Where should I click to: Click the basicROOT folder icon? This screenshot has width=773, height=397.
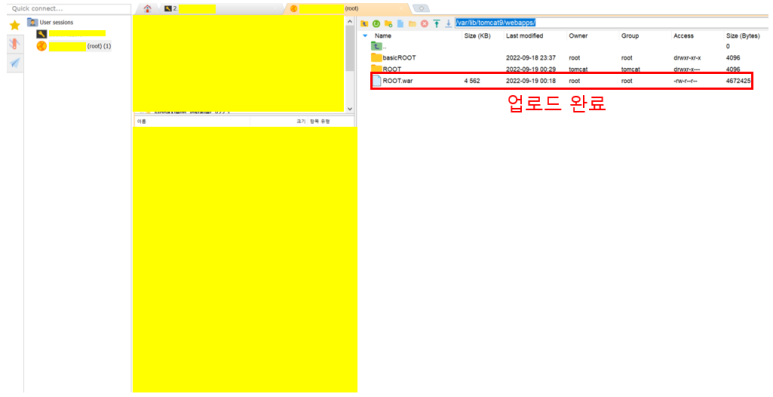(x=376, y=58)
